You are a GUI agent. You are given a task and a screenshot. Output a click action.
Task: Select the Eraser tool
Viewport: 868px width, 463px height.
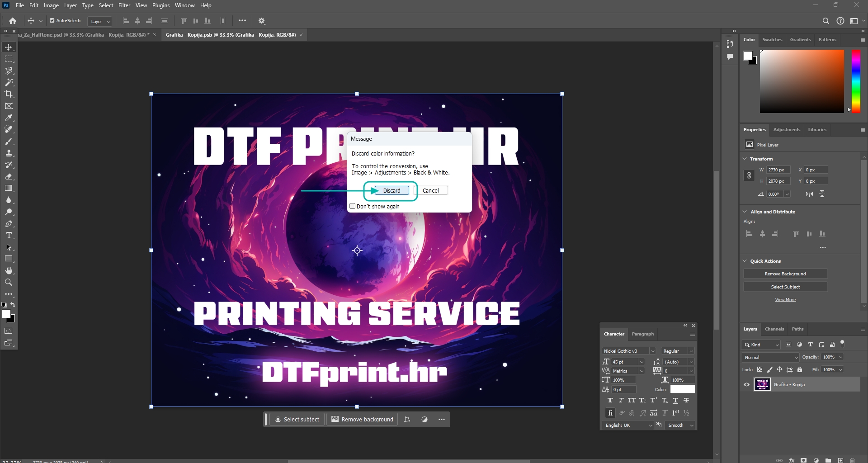9,176
